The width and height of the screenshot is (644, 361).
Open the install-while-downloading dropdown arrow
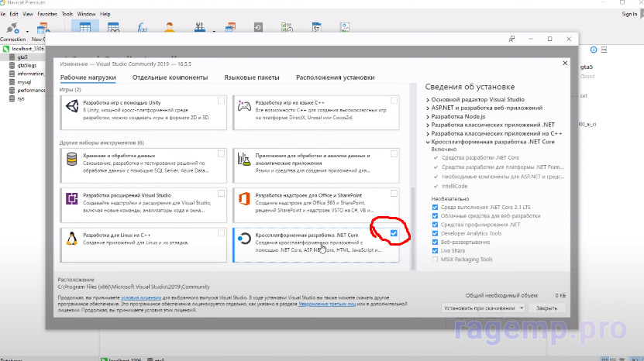pos(522,308)
